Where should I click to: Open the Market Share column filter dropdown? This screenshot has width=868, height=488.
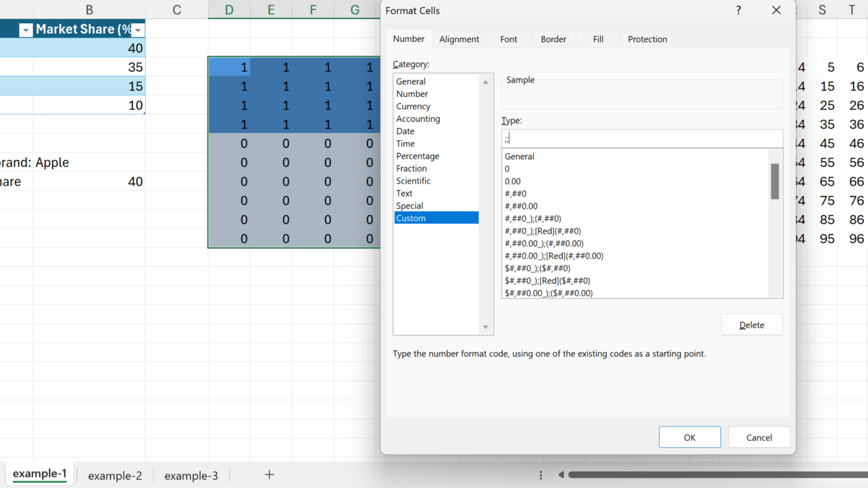coord(138,30)
